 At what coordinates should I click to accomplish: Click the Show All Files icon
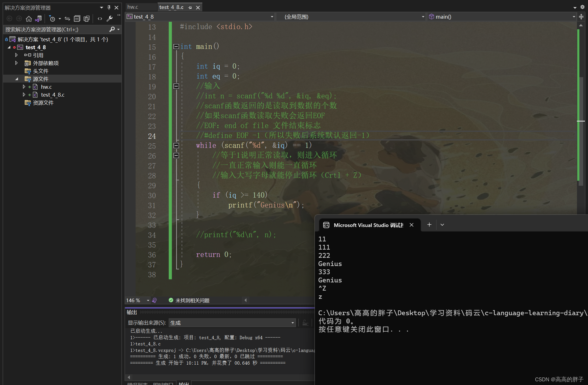[x=87, y=19]
